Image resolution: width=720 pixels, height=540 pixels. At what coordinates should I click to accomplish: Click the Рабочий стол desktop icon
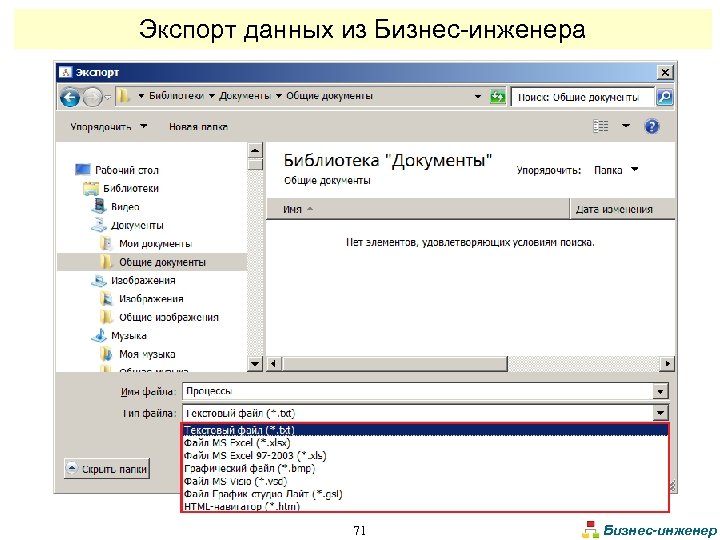coord(83,170)
